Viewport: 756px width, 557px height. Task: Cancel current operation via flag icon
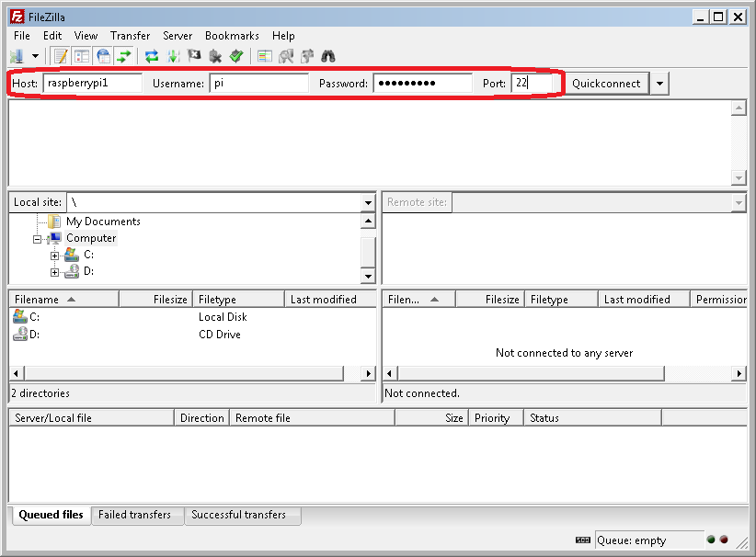click(194, 56)
